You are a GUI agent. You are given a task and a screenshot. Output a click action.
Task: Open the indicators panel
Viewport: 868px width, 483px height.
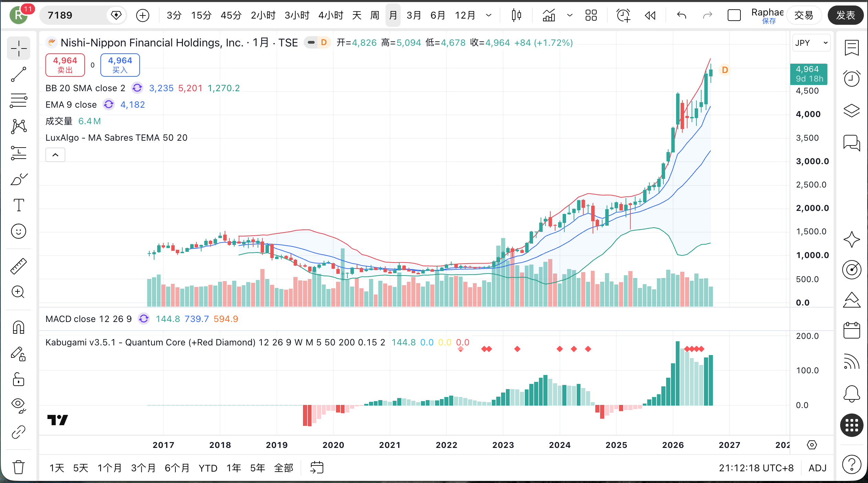click(x=549, y=15)
